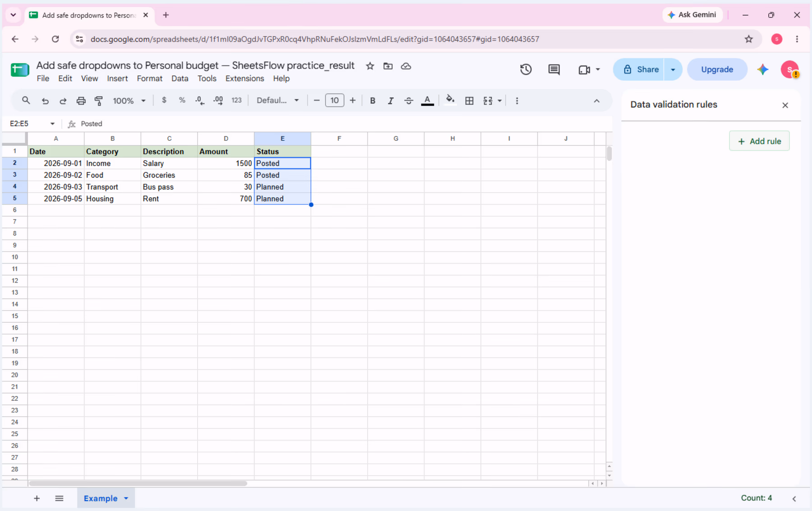Open merge cells options dropdown
Viewport: 812px width, 511px height.
499,101
